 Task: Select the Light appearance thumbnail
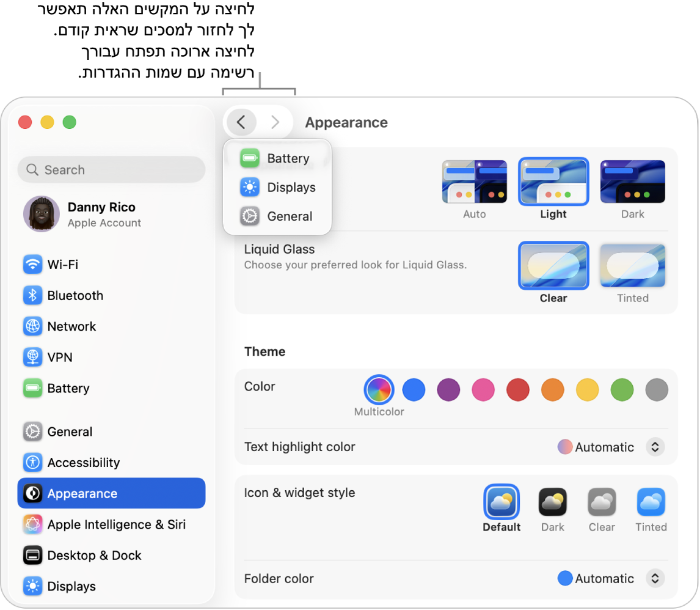click(553, 182)
